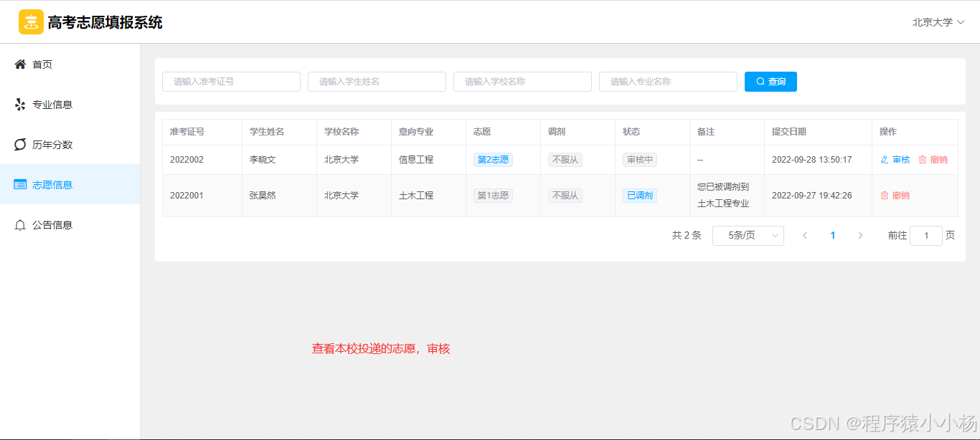Go to previous page arrow
The width and height of the screenshot is (980, 440).
pos(805,236)
